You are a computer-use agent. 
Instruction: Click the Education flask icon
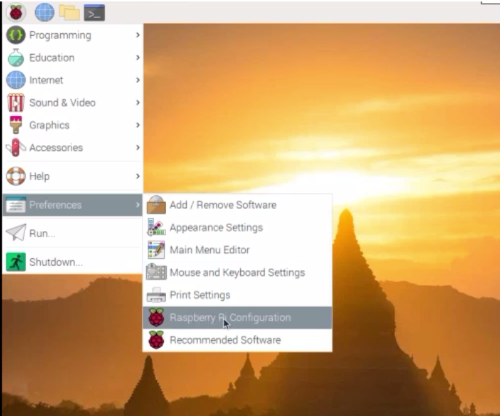16,57
